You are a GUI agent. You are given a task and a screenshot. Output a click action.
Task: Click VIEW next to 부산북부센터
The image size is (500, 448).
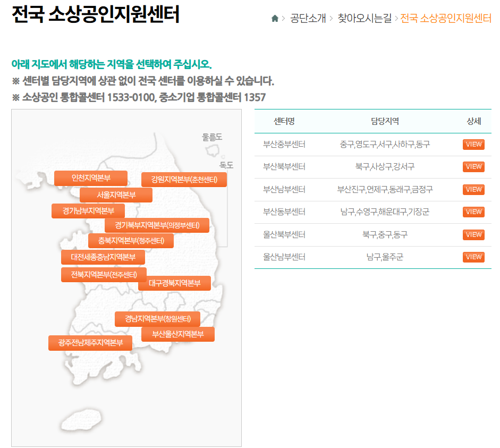pyautogui.click(x=473, y=166)
